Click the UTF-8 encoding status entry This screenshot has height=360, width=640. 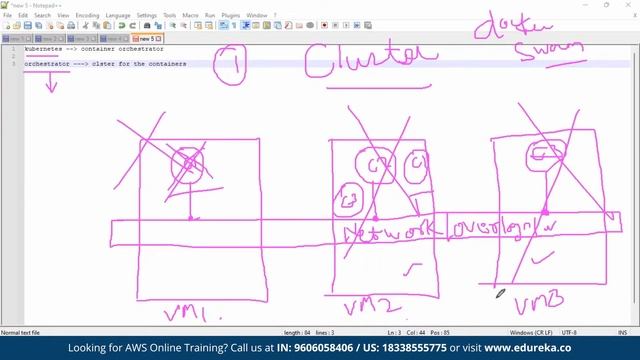569,333
